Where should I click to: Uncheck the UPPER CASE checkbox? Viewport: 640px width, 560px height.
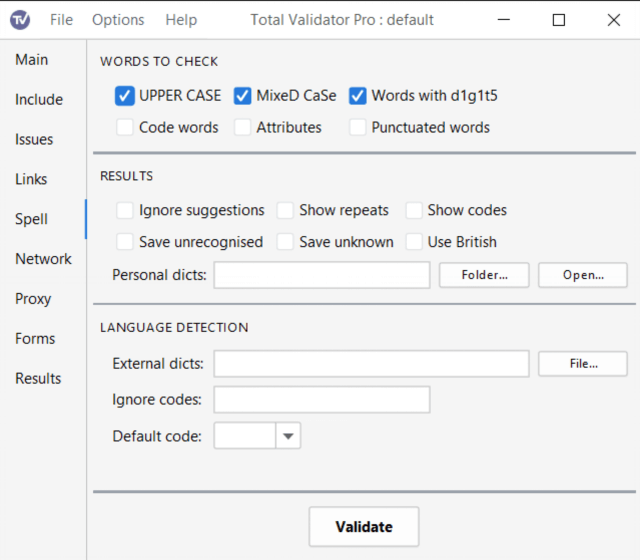point(125,96)
